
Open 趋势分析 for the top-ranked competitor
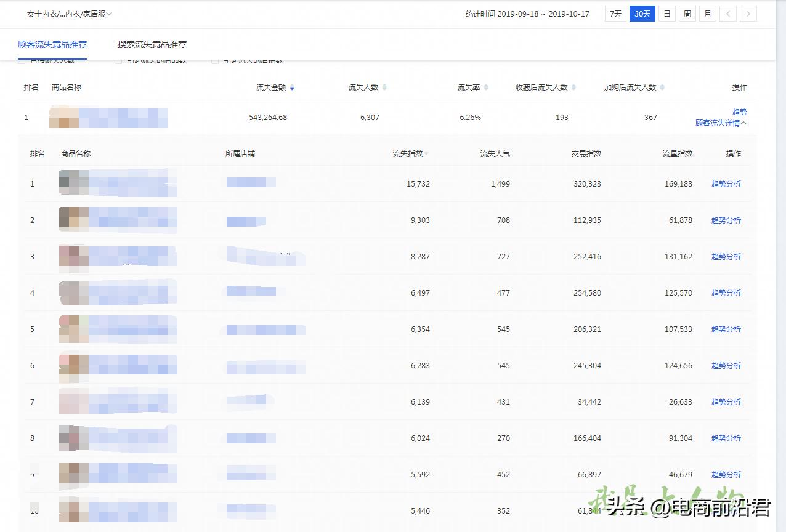[726, 183]
